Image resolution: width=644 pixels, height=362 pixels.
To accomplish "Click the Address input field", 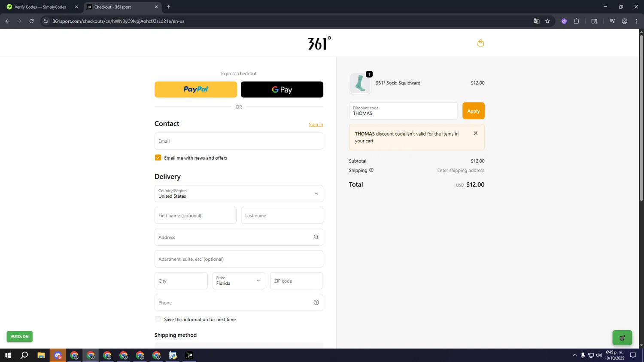I will pos(239,237).
